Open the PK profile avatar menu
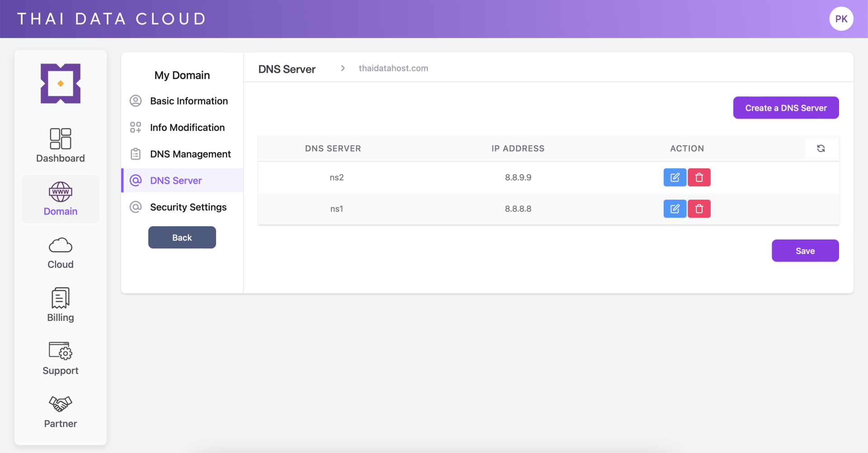 (x=841, y=19)
